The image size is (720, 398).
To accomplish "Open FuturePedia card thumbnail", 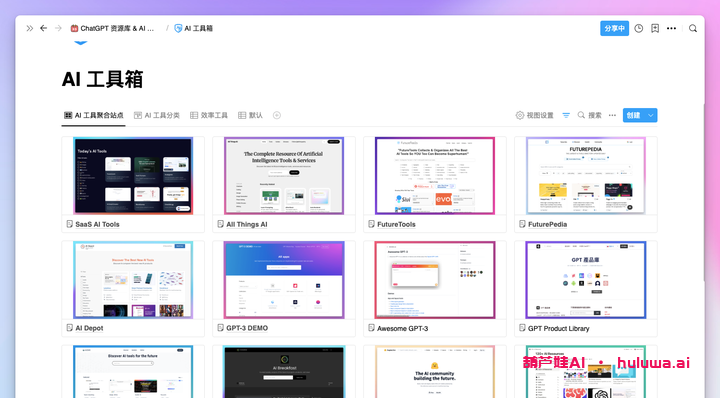I will (586, 176).
